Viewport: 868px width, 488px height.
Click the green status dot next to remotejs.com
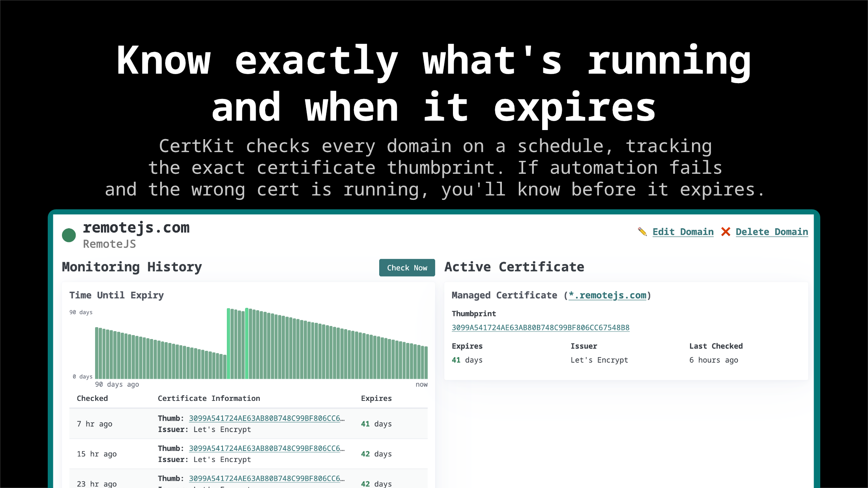(x=69, y=235)
